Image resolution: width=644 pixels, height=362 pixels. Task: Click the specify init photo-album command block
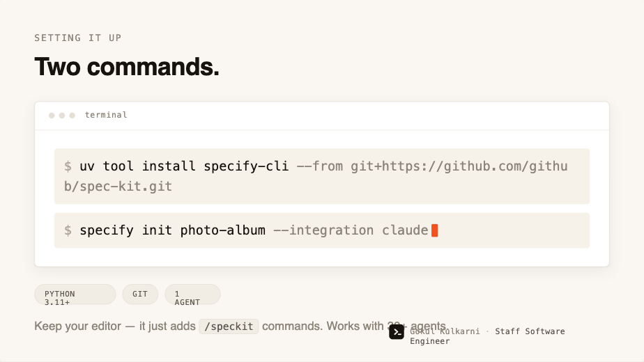click(322, 230)
